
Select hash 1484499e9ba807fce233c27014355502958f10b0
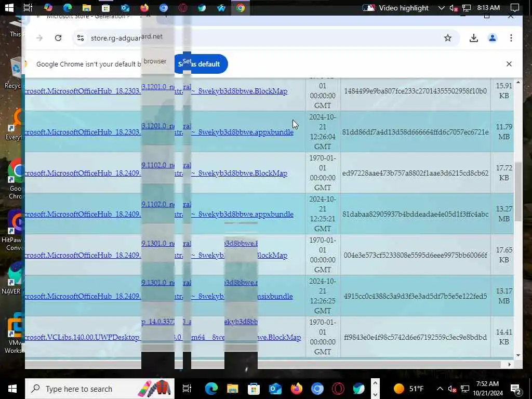pos(415,91)
